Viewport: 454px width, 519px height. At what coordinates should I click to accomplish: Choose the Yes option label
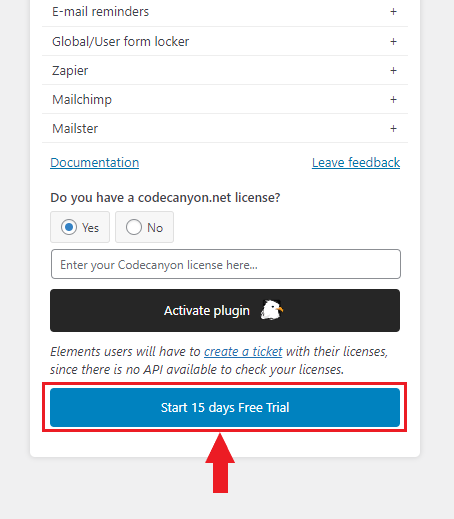[x=90, y=228]
